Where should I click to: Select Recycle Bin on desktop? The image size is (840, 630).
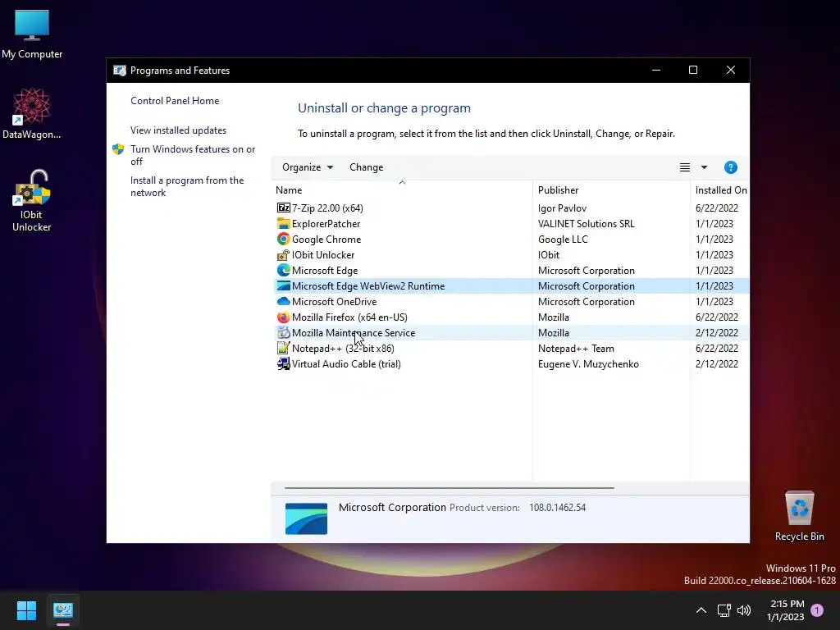[799, 517]
